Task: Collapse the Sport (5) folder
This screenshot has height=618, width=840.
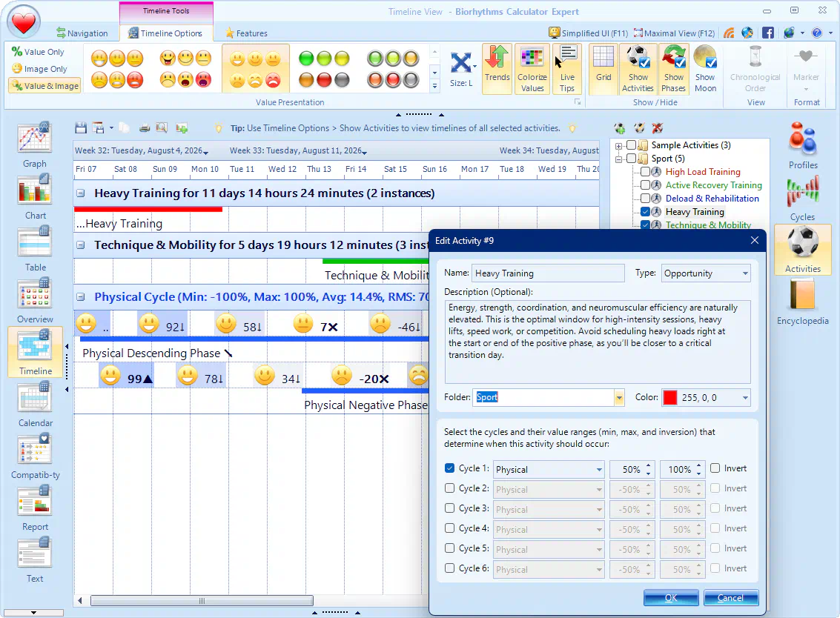Action: coord(619,159)
